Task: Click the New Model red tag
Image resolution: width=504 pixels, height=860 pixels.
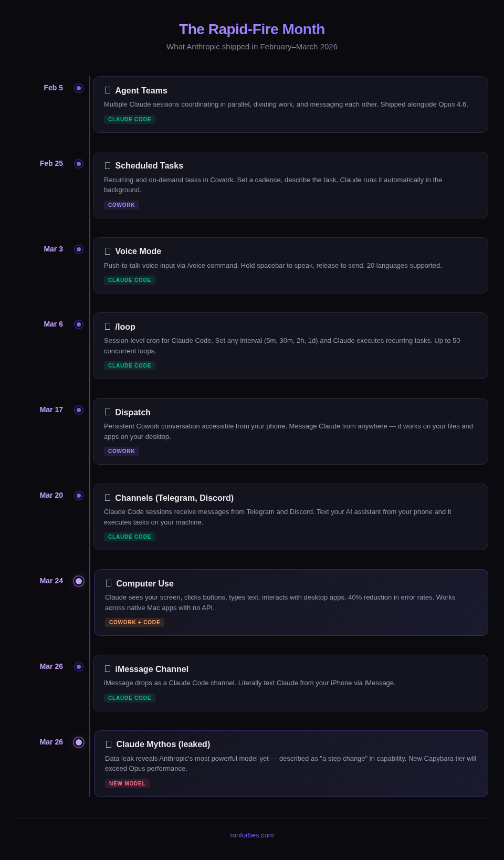Action: (x=127, y=784)
